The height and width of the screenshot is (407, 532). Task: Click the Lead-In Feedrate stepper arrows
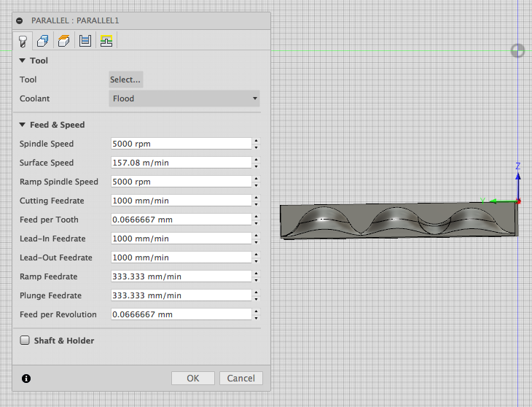(x=256, y=239)
